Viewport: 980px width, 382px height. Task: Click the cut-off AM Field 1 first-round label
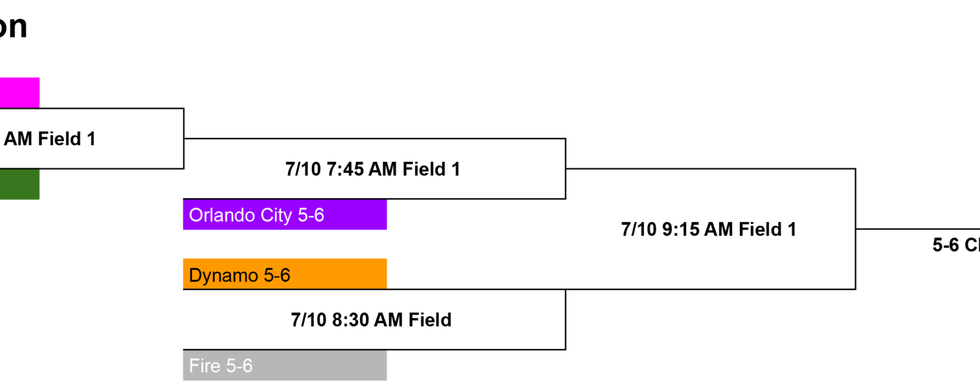click(50, 139)
